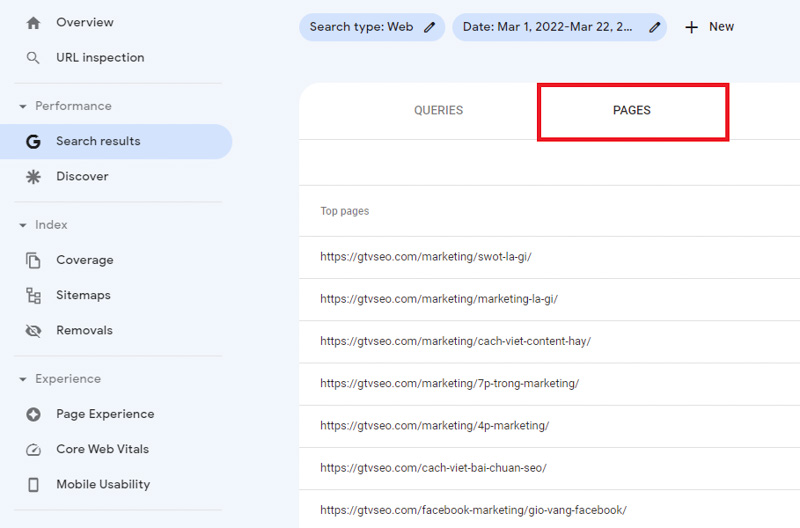Switch to the PAGES tab
This screenshot has height=528, width=800.
point(633,111)
